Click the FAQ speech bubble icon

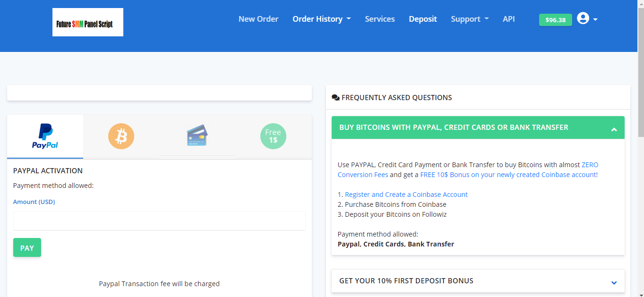[335, 97]
